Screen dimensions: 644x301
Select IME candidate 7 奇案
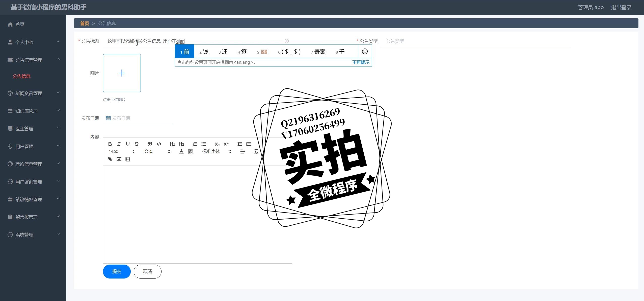[318, 52]
